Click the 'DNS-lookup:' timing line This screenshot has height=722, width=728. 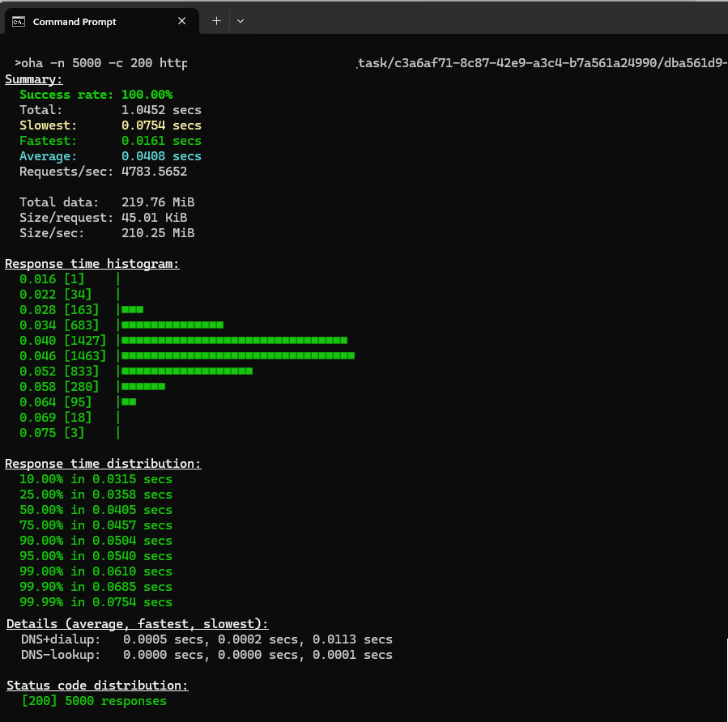coord(206,655)
